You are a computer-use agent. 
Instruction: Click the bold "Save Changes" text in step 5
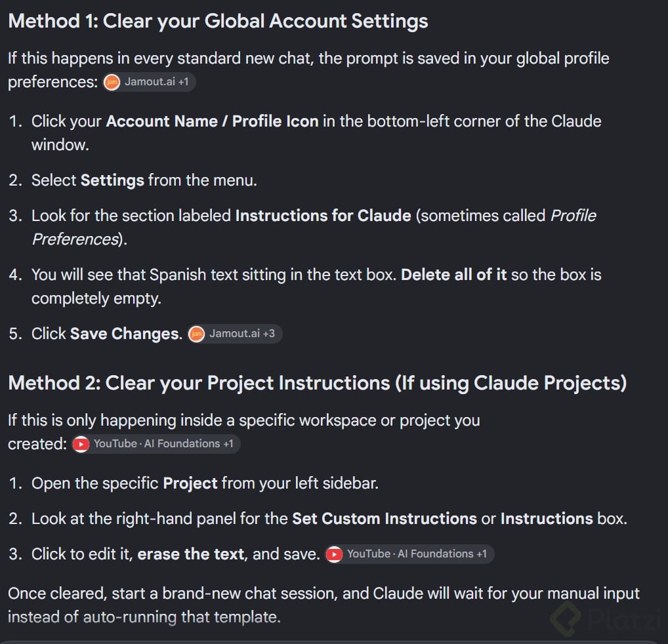(x=126, y=334)
